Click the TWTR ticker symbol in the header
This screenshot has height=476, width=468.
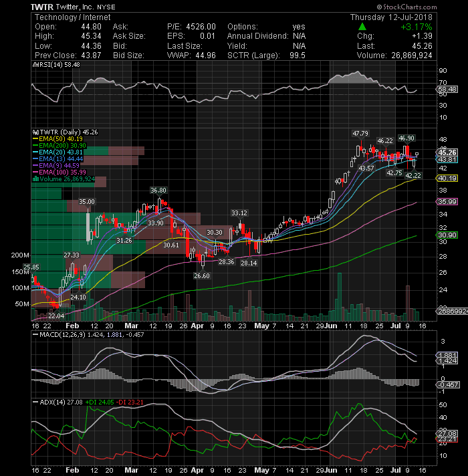click(x=42, y=7)
